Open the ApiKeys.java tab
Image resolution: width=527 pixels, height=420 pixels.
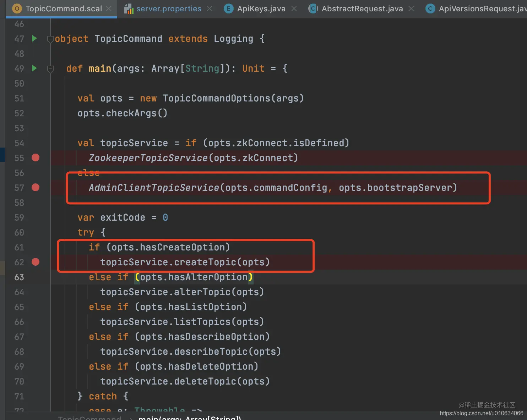coord(261,9)
